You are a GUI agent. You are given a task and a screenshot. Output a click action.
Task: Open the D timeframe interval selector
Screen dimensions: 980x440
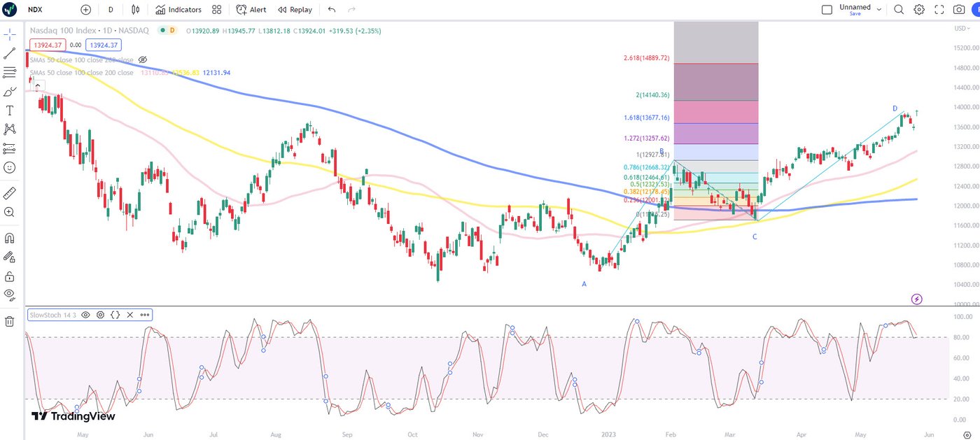coord(111,10)
